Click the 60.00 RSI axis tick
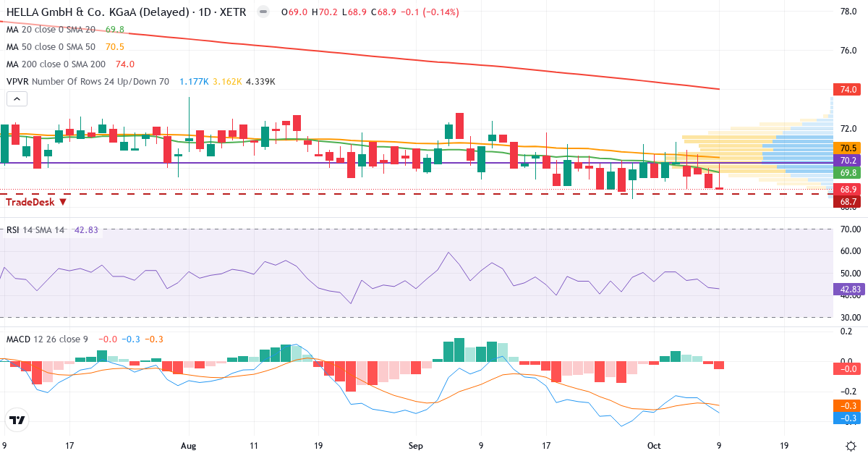 pyautogui.click(x=849, y=251)
